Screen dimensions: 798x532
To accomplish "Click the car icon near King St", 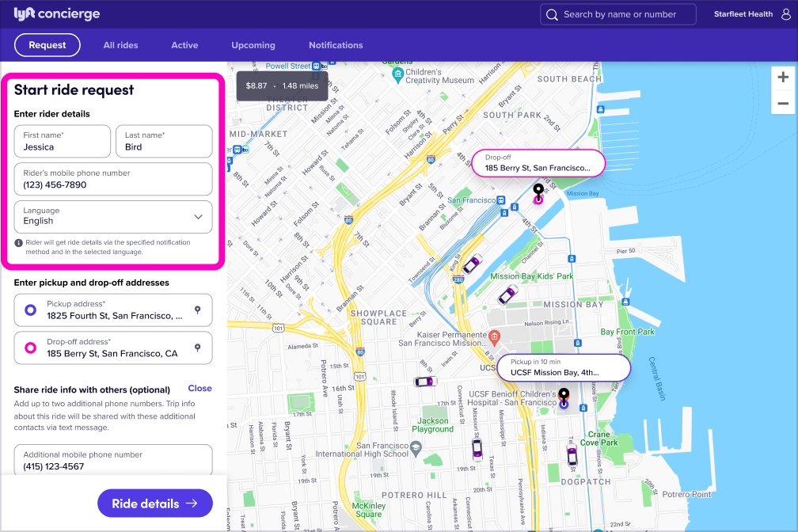I will pyautogui.click(x=473, y=263).
